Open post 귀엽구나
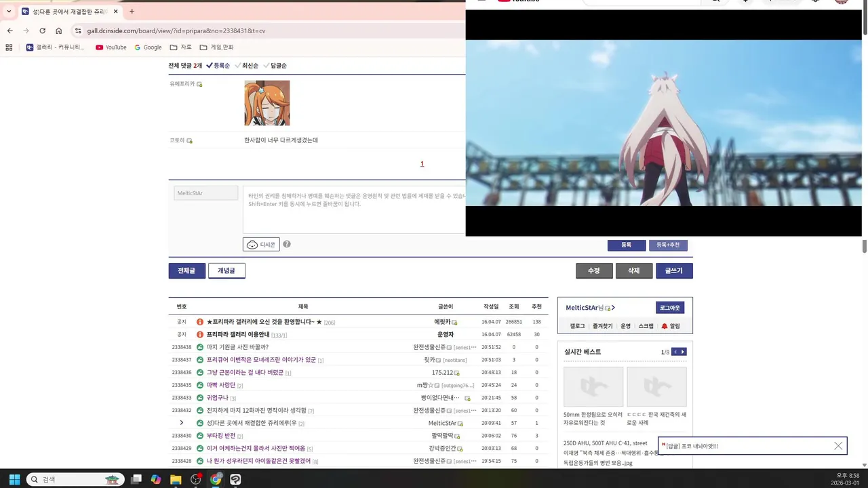Viewport: 868px width, 488px height. coord(218,398)
